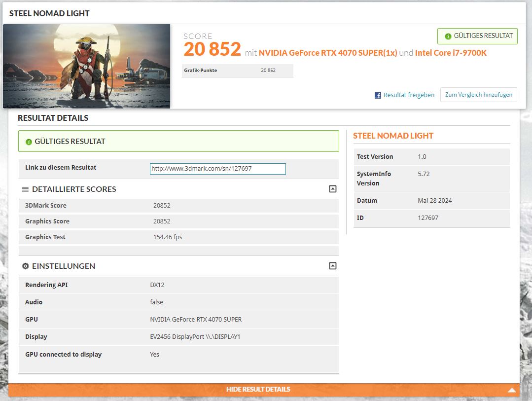This screenshot has height=401, width=532.
Task: Click the Datum value Mai 28 2024
Action: [435, 201]
